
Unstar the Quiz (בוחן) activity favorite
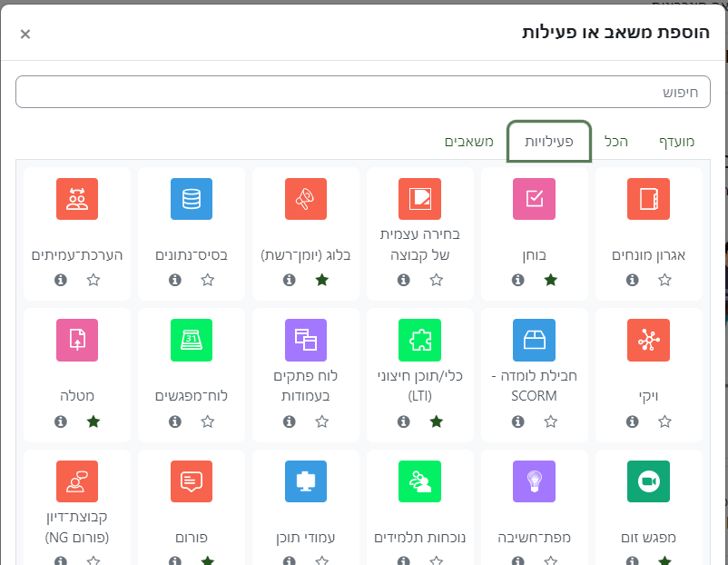coord(551,280)
